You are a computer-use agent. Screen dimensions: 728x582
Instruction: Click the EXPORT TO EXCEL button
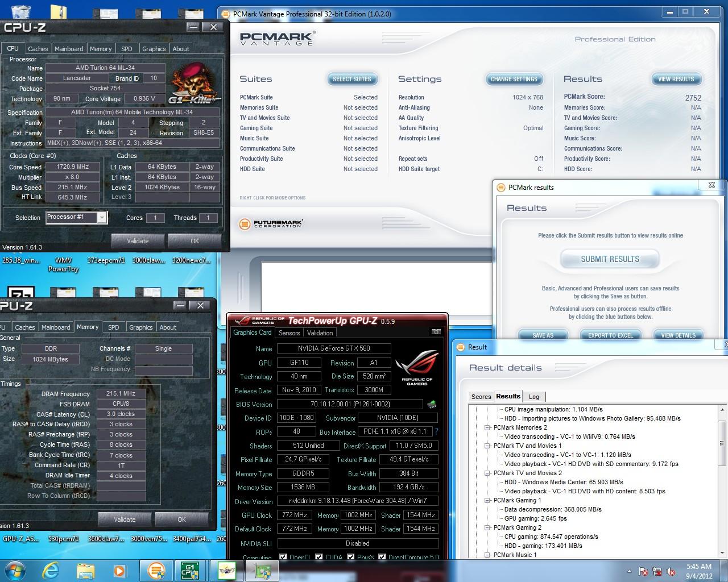[610, 335]
